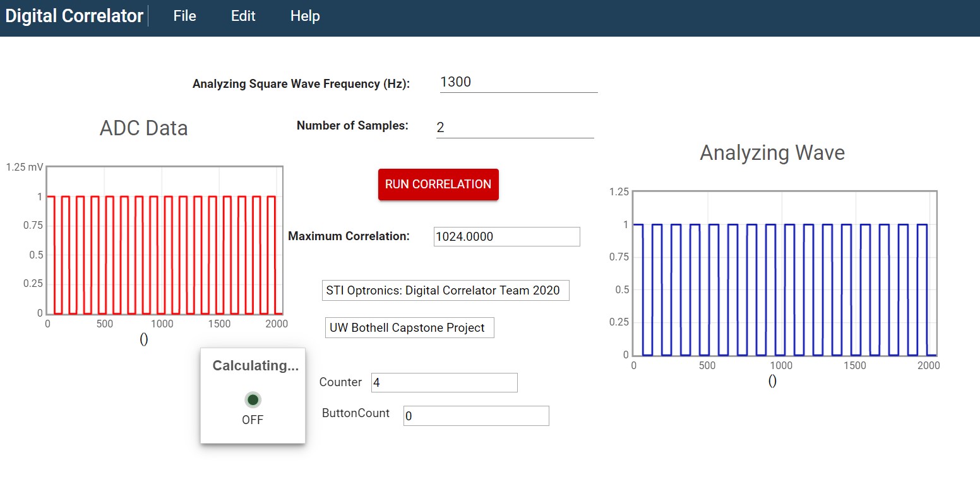Open the Edit menu
This screenshot has width=980, height=498.
pyautogui.click(x=243, y=16)
